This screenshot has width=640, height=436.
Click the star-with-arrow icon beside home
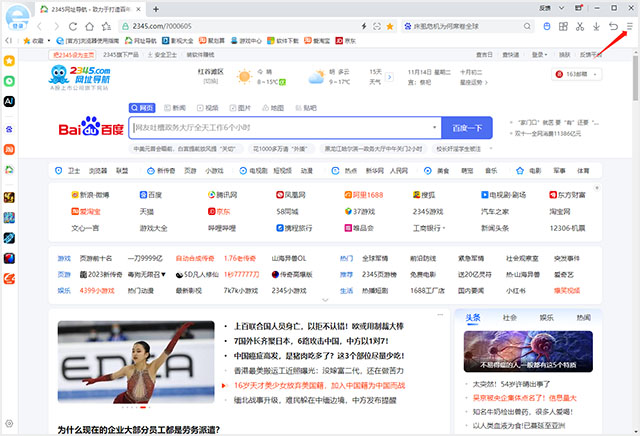(x=107, y=27)
